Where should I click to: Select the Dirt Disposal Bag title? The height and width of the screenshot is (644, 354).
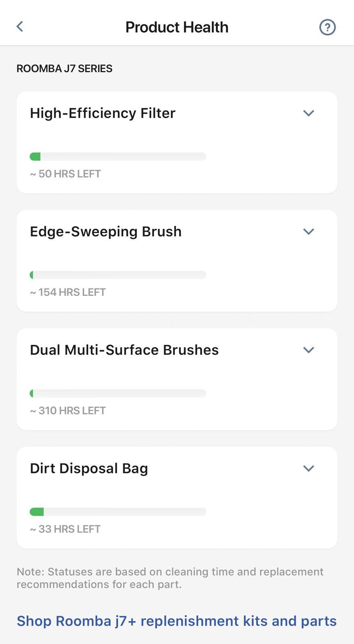89,469
